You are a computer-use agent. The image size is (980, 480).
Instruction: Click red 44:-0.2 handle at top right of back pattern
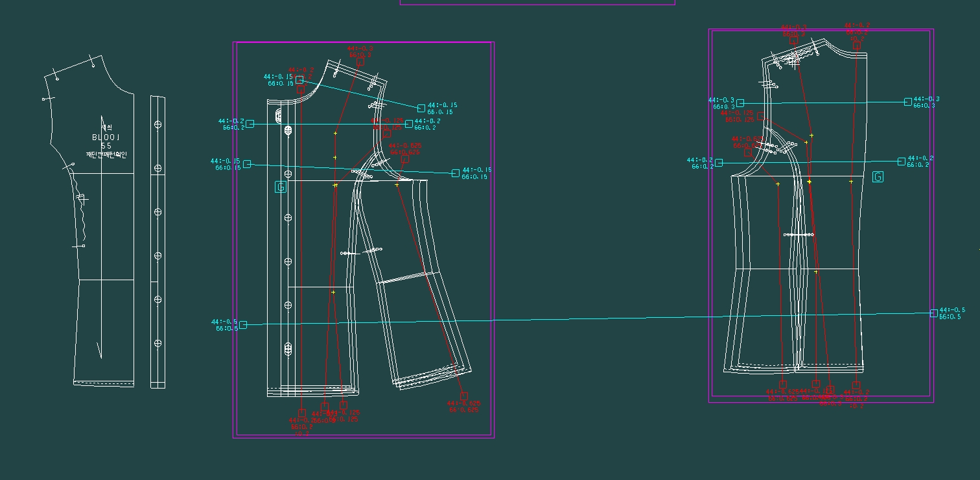[856, 45]
